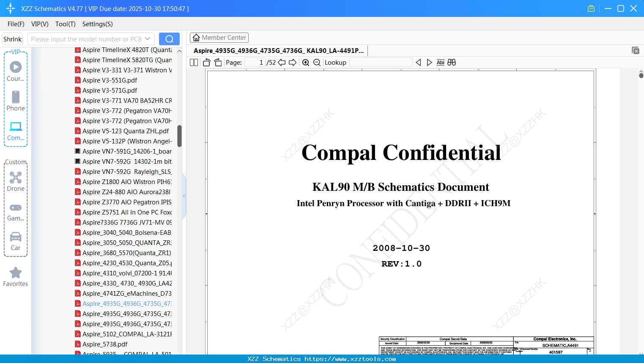
Task: Click the yellow VIP icon in title bar
Action: point(591,8)
